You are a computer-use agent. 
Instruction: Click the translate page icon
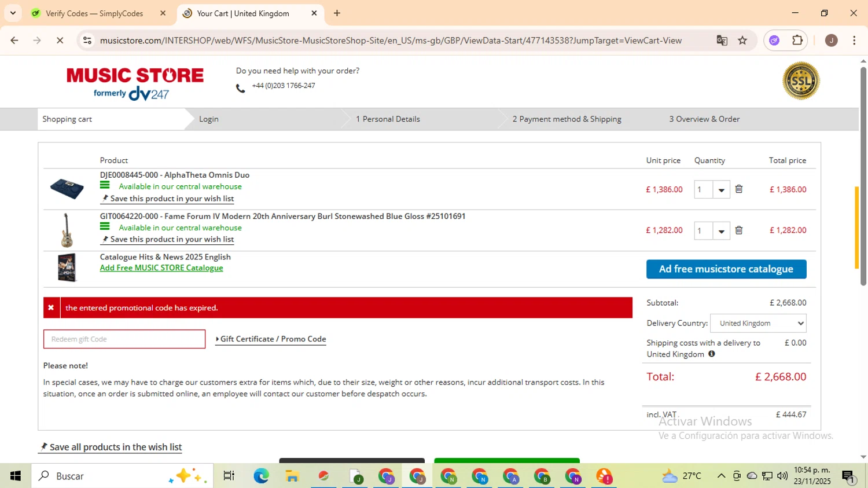(722, 41)
